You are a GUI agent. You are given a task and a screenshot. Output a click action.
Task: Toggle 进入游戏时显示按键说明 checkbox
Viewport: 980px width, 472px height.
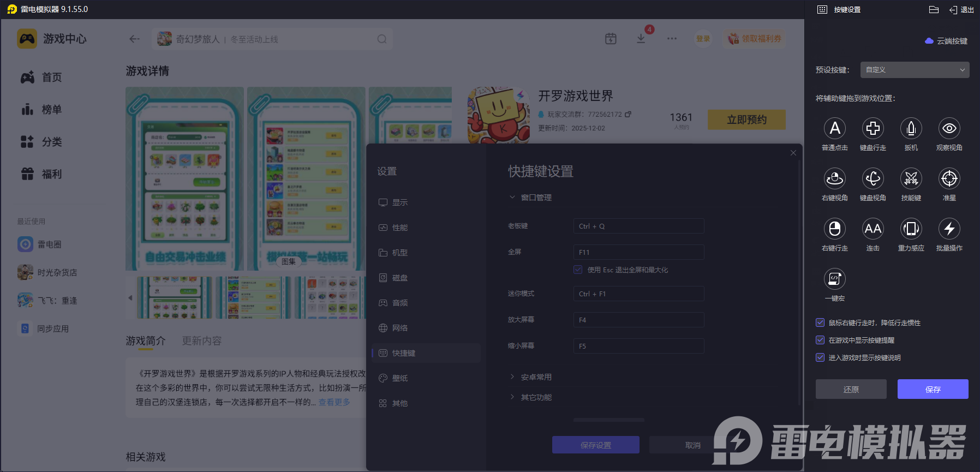[820, 357]
